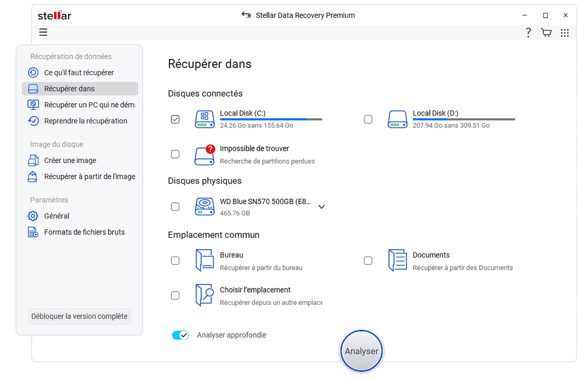The image size is (588, 380).
Task: Click Récupérer à partir des Documents text
Action: [x=463, y=268]
